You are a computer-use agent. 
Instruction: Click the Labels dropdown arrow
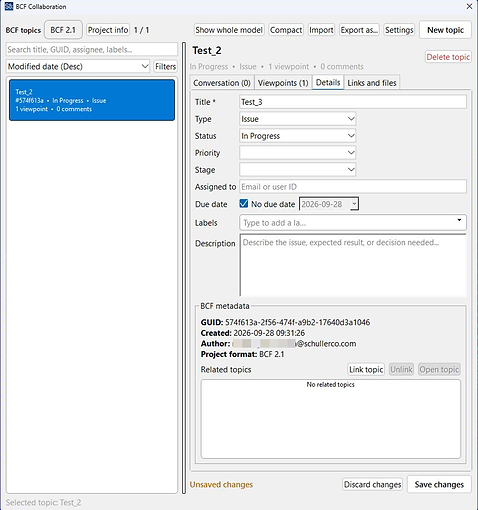pos(459,220)
